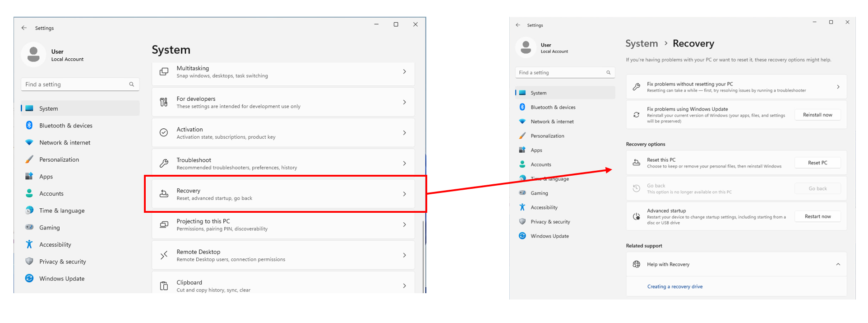The image size is (868, 323).
Task: Select Windows Update in the Recovery window sidebar
Action: [549, 236]
